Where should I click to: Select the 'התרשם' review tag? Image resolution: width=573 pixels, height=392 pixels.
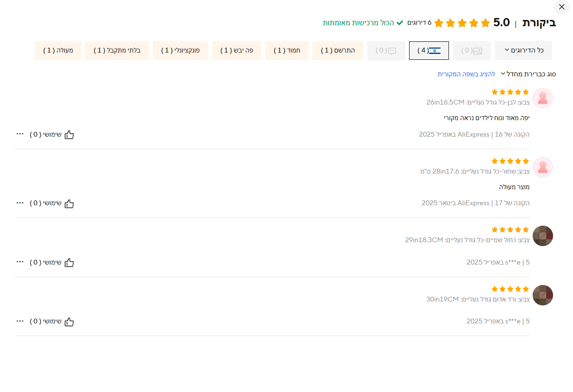pyautogui.click(x=338, y=51)
